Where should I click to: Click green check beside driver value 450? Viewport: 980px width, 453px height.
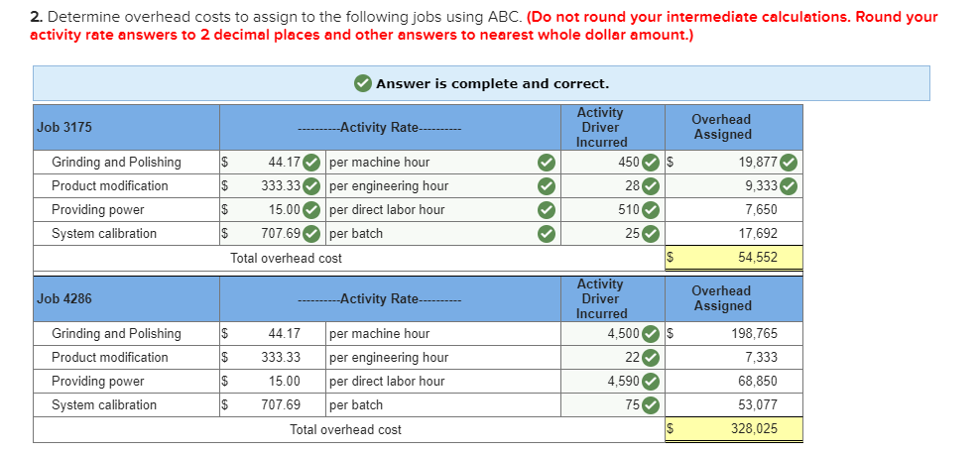click(651, 163)
